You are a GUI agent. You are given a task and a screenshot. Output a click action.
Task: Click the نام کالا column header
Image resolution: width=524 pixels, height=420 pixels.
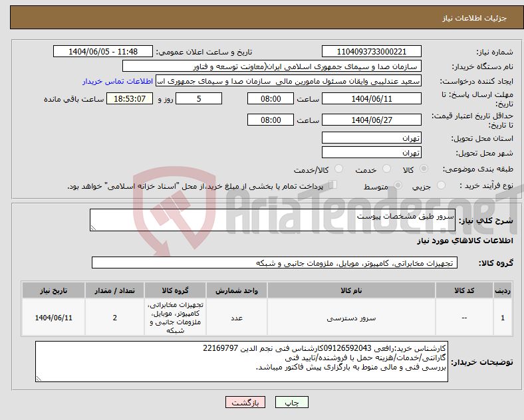[351, 290]
